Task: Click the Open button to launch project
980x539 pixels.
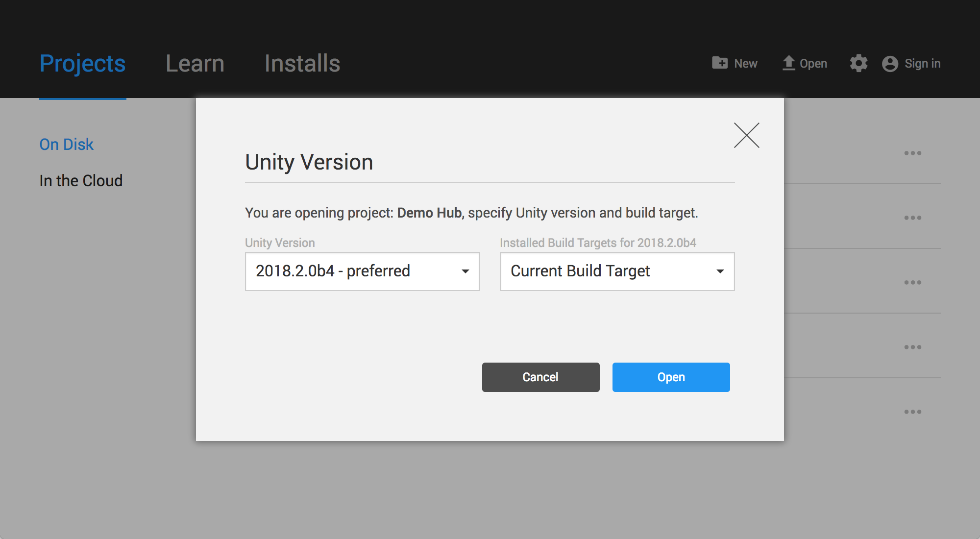Action: [671, 377]
